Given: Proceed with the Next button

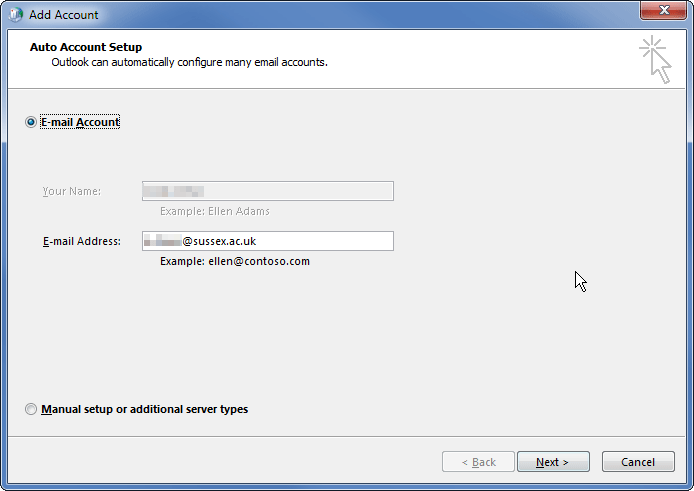Looking at the screenshot, I should pyautogui.click(x=553, y=462).
